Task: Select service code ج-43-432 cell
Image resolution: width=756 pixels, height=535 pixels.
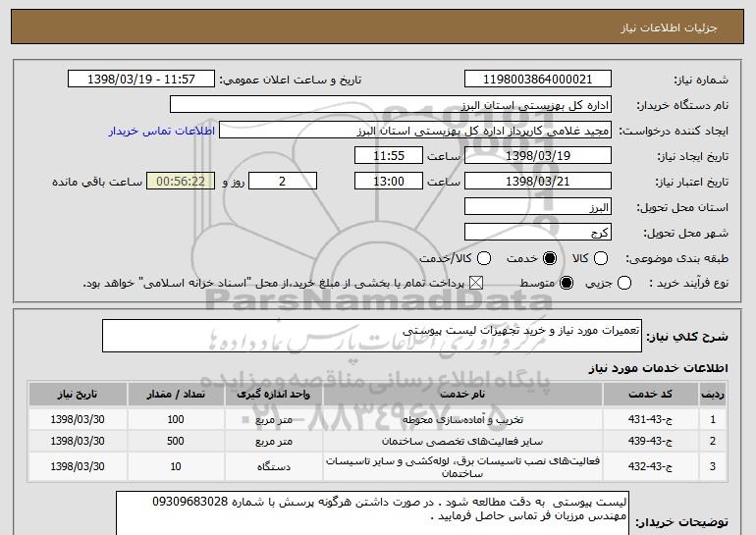Action: click(650, 466)
